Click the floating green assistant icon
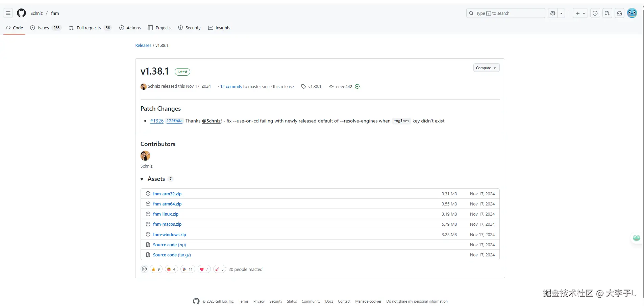 [x=637, y=238]
